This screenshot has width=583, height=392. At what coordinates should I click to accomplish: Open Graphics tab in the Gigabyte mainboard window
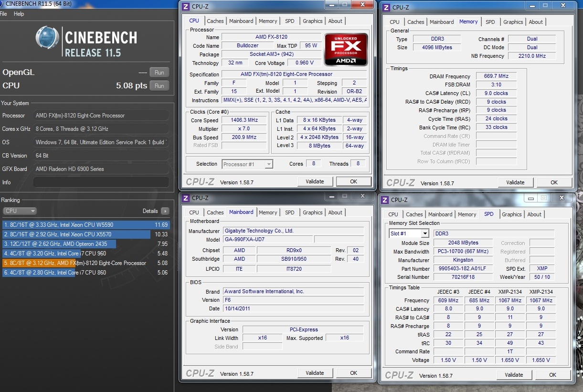pyautogui.click(x=312, y=212)
